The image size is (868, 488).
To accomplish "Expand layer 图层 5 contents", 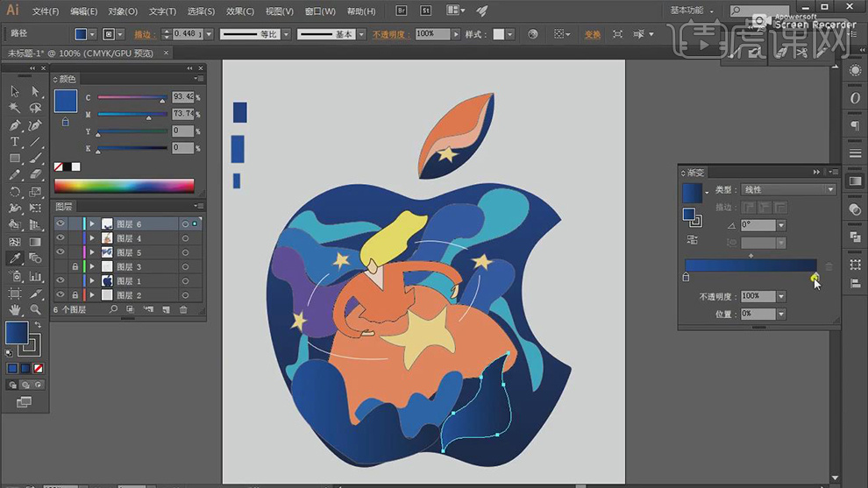I will pos(92,253).
